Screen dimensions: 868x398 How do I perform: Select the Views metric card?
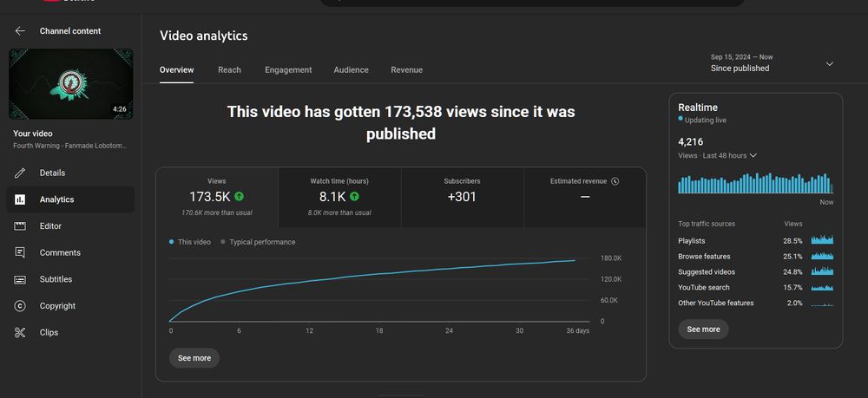217,198
